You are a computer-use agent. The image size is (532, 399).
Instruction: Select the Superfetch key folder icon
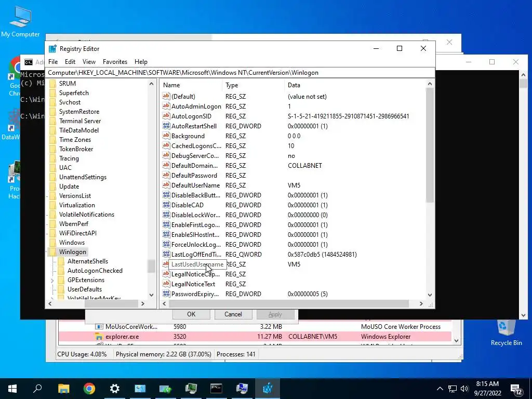click(x=52, y=93)
